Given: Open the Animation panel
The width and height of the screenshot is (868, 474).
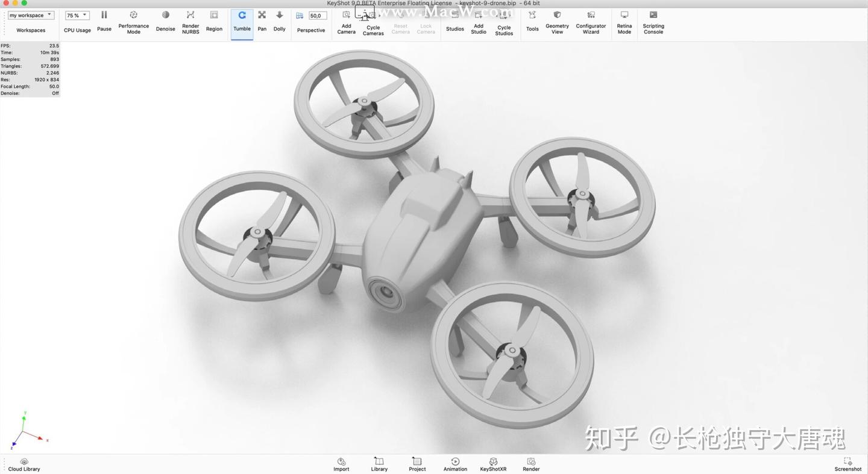Looking at the screenshot, I should coord(455,461).
